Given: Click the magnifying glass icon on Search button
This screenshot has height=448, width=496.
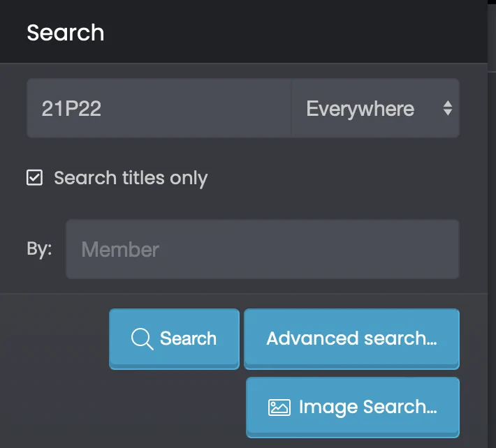Looking at the screenshot, I should click(142, 339).
